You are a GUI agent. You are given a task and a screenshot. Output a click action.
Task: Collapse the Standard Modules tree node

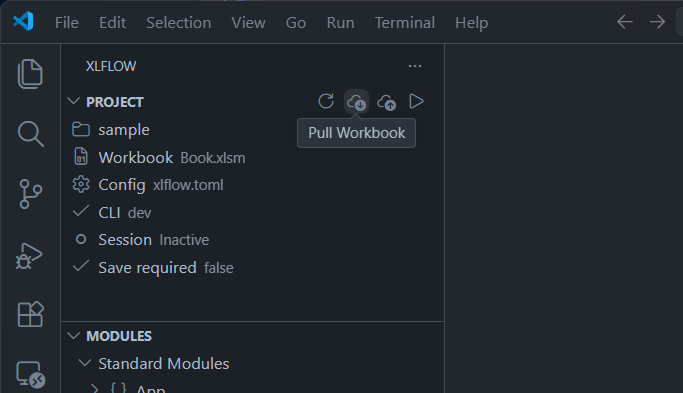[85, 363]
